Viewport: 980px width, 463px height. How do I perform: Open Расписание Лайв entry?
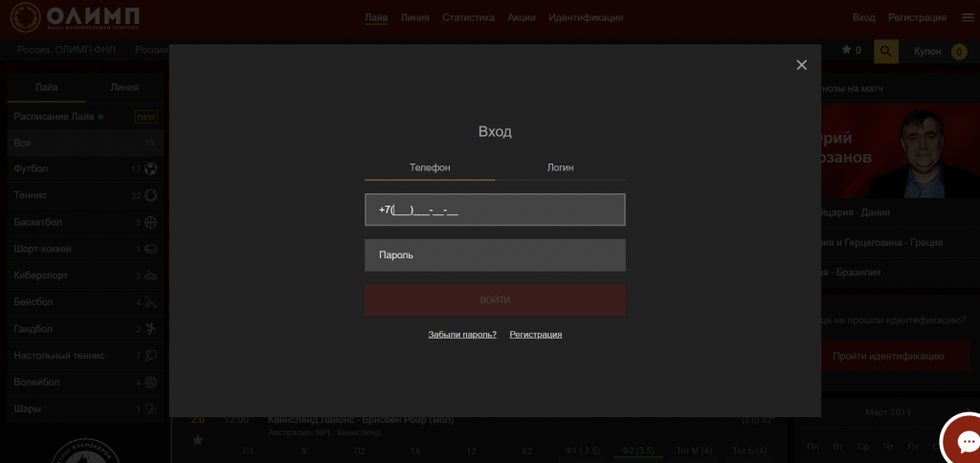pyautogui.click(x=85, y=116)
